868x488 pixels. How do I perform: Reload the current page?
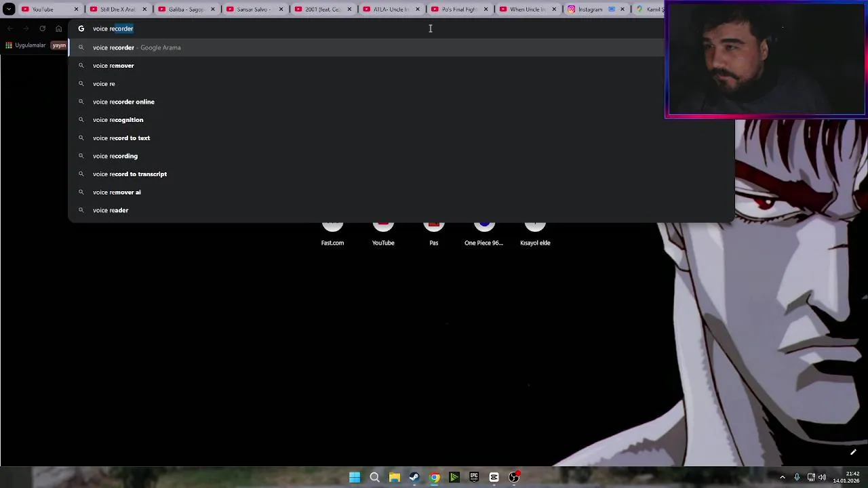point(42,28)
